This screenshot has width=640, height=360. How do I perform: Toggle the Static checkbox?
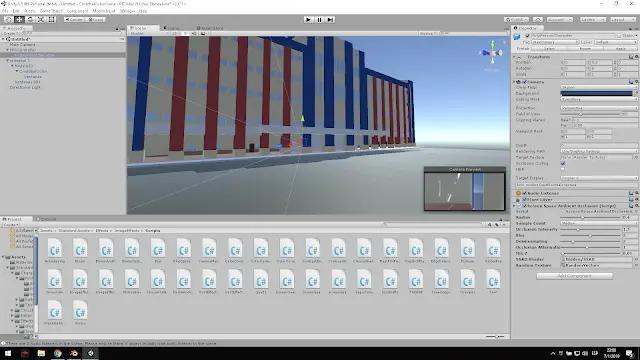[x=619, y=36]
